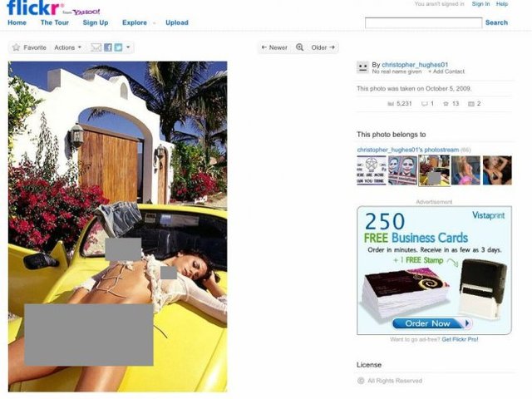Click the search text field
The height and width of the screenshot is (399, 532).
coord(423,22)
